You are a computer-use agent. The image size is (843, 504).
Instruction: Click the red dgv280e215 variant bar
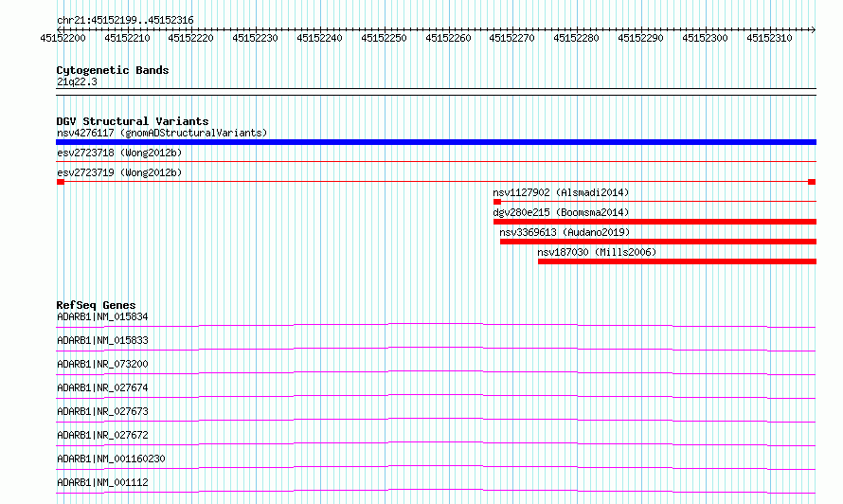coord(655,222)
